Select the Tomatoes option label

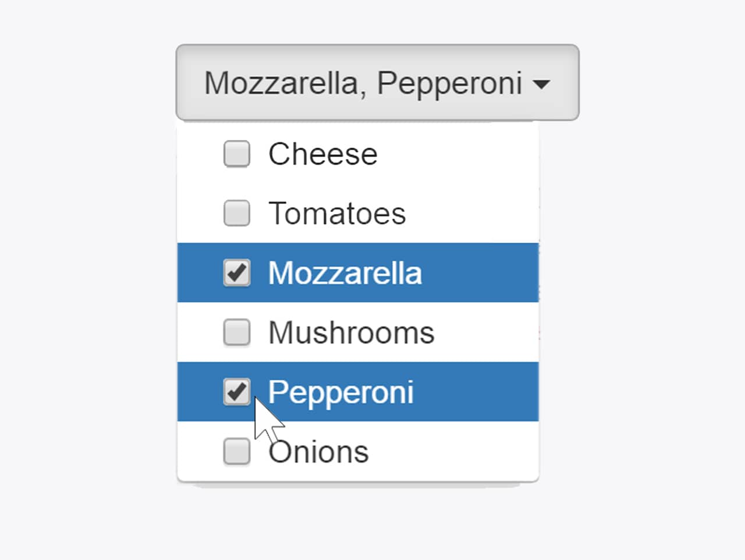pos(337,213)
